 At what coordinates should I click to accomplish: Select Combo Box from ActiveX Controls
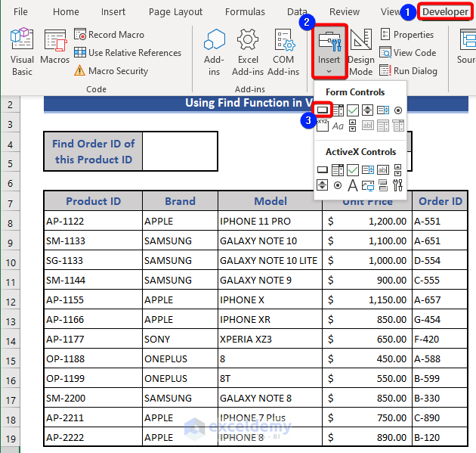tap(338, 170)
